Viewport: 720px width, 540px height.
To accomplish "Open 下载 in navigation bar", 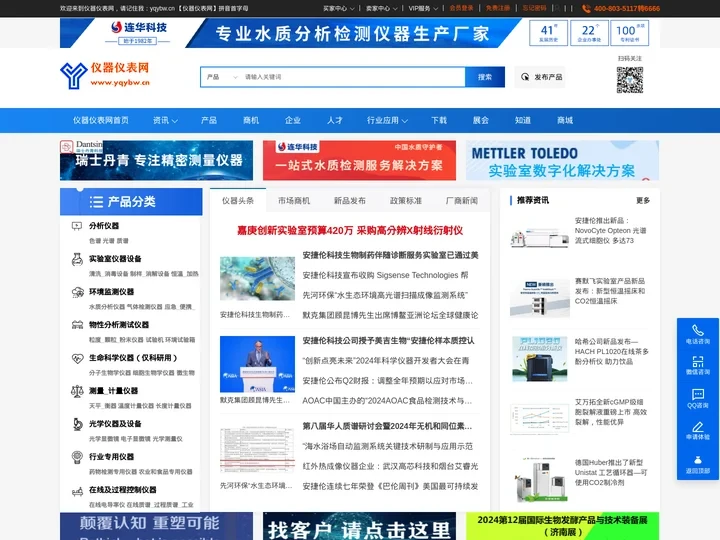I will [x=439, y=120].
